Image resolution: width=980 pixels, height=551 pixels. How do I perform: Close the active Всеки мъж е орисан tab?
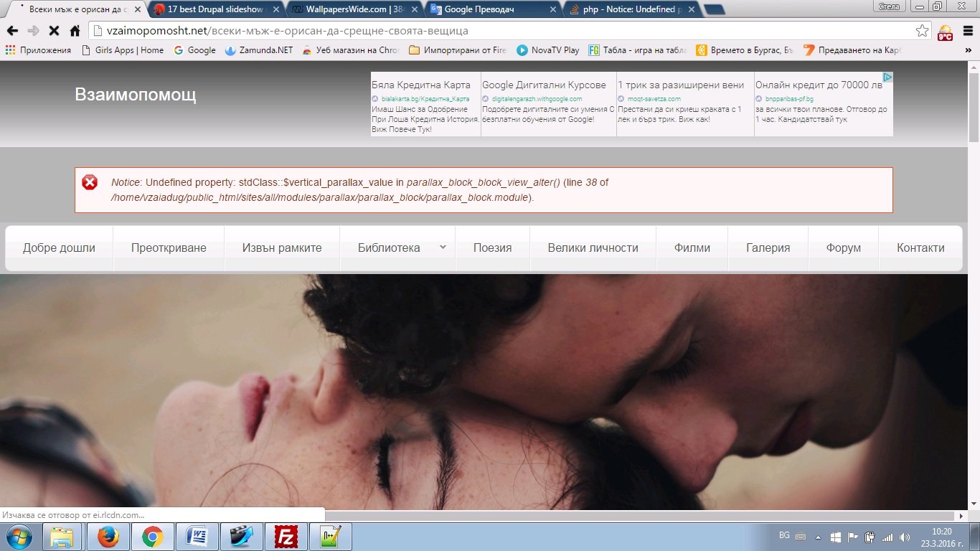[x=136, y=10]
